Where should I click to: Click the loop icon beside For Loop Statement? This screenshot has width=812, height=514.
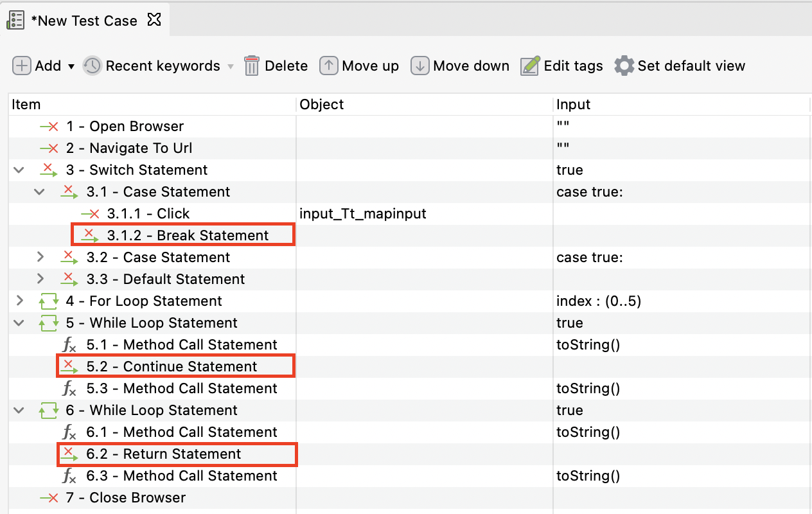coord(48,301)
